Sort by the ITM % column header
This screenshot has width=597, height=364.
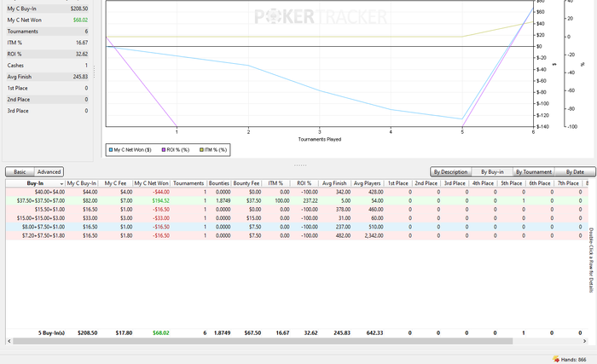coord(275,183)
